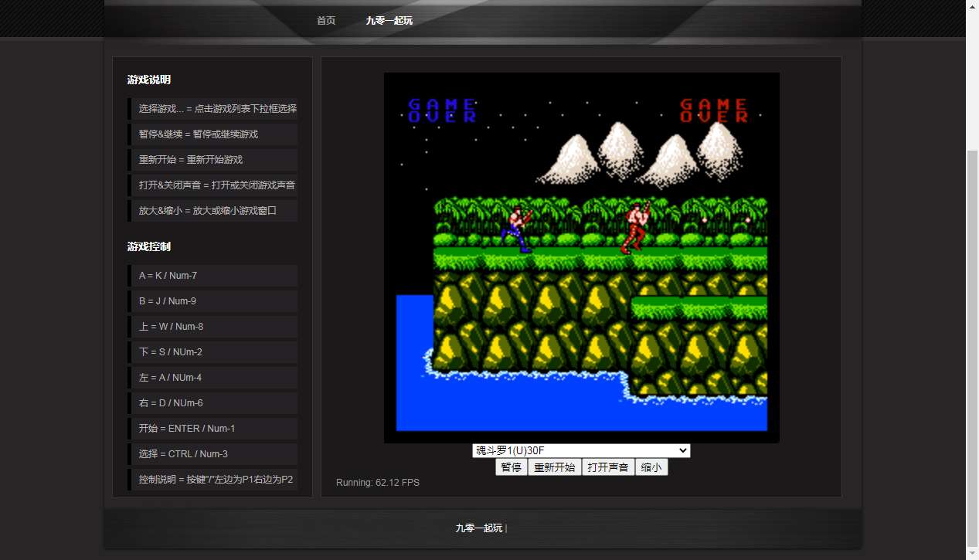Image resolution: width=979 pixels, height=560 pixels.
Task: Click the 左 = A / NUm-4 row
Action: [x=212, y=378]
